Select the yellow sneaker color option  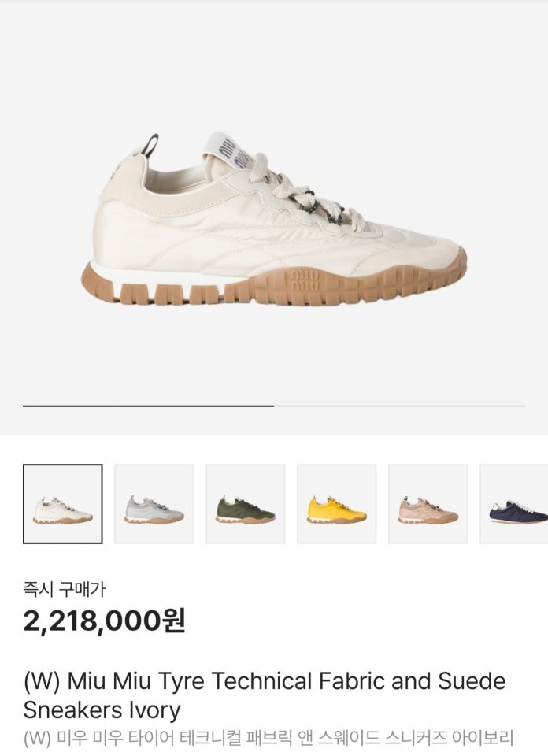(x=337, y=504)
